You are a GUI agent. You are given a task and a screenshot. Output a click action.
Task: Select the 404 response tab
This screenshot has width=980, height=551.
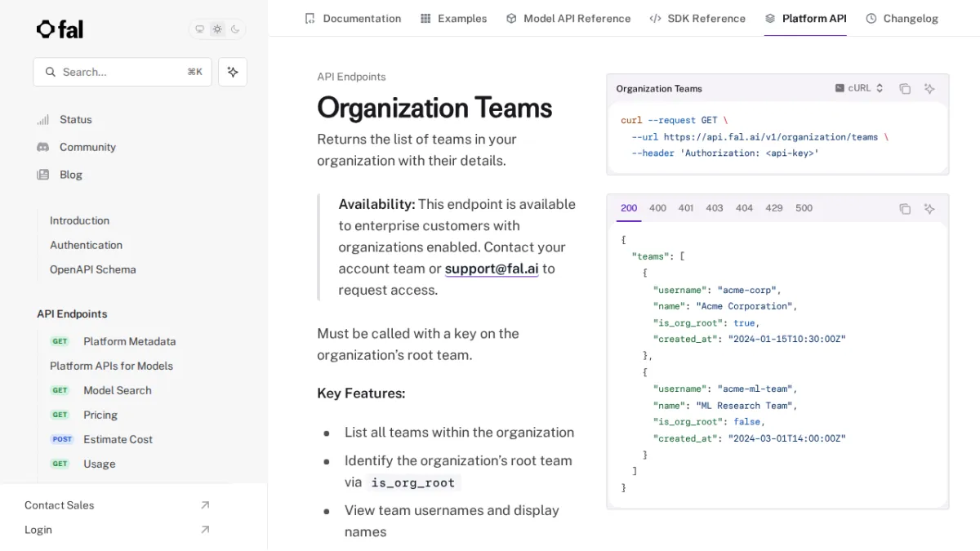click(x=744, y=208)
